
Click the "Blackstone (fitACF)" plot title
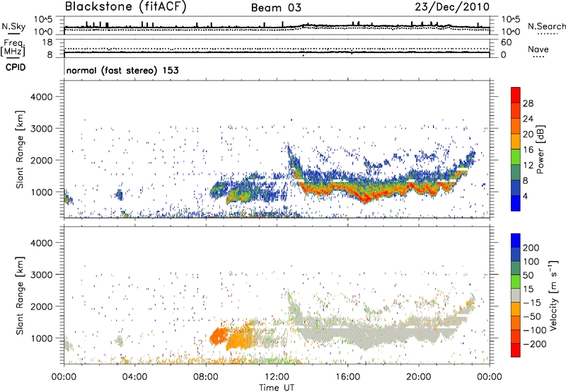(126, 6)
